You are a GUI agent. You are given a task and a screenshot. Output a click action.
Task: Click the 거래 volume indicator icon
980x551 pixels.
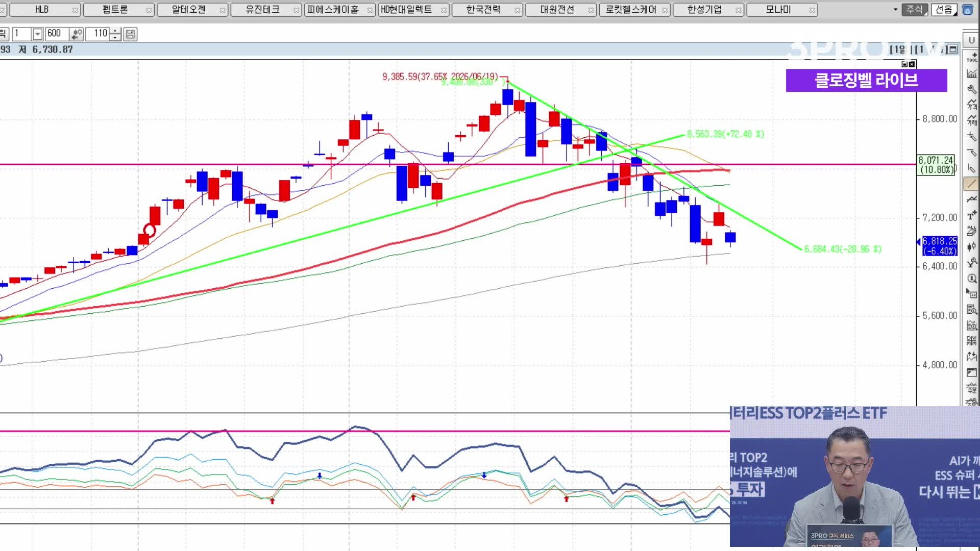click(971, 120)
